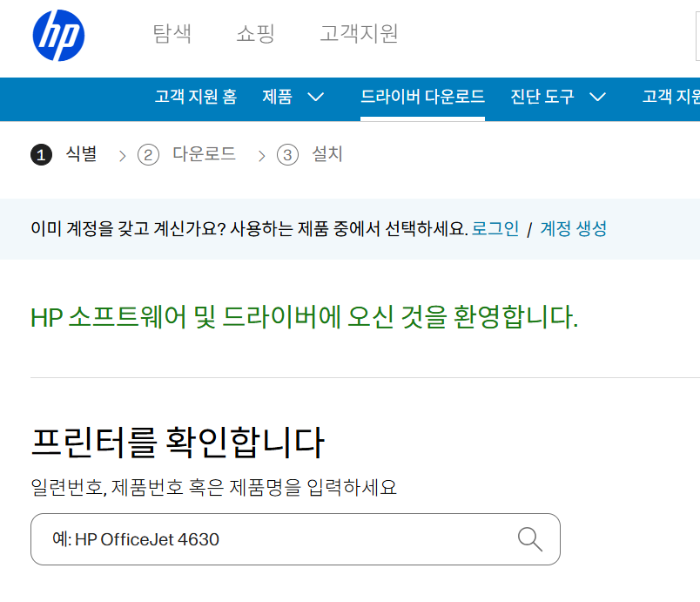Go to 고객 지원 홈
Image resolution: width=700 pixels, height=602 pixels.
(196, 97)
